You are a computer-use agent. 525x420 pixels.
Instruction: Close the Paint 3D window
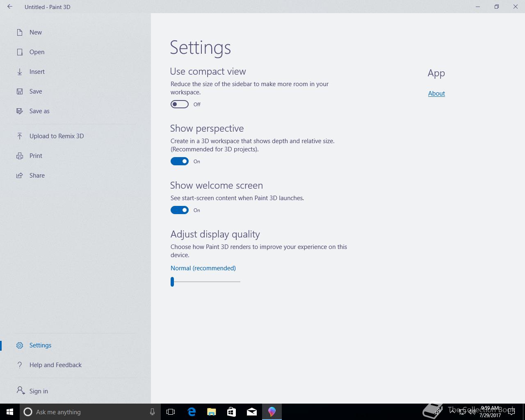coord(516,7)
